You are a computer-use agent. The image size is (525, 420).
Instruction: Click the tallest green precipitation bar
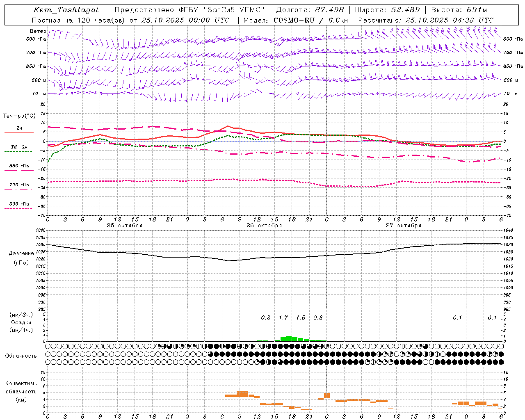click(x=289, y=338)
